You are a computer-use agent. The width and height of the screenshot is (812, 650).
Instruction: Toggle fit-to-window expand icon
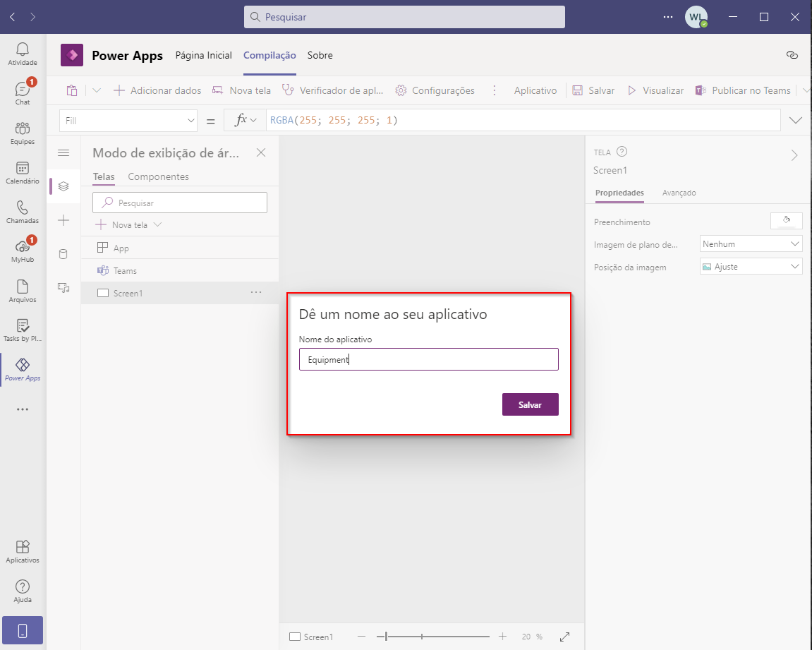click(x=564, y=637)
